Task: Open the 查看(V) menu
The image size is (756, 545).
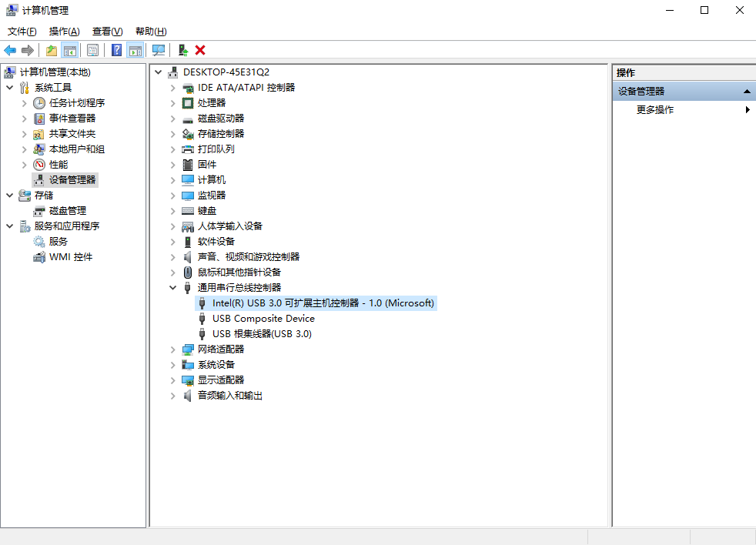Action: (x=107, y=32)
